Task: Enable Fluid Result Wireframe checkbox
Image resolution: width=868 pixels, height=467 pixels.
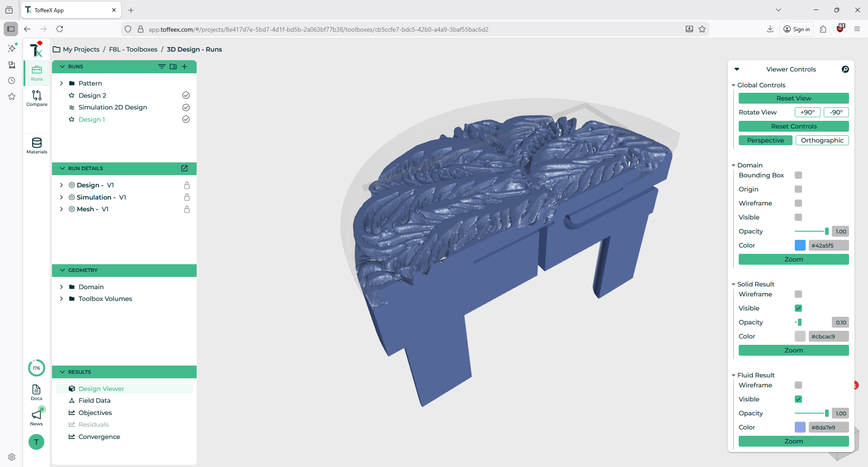Action: [x=798, y=385]
